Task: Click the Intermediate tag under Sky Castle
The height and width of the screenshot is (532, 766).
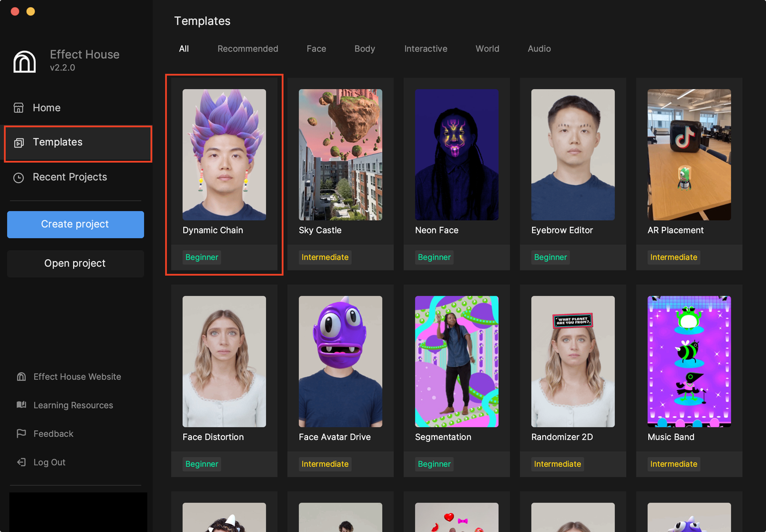Action: point(325,257)
